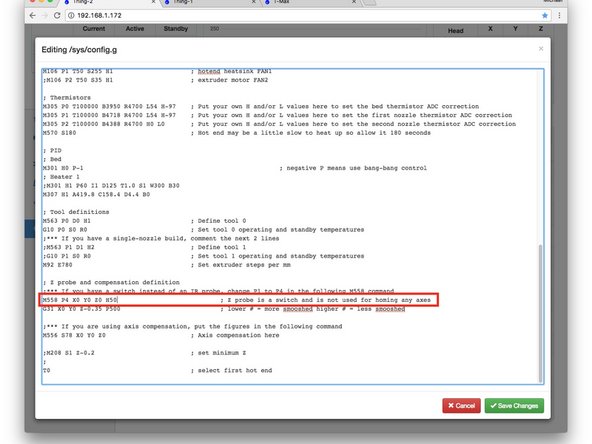Click the M305 P2 second nozzle thermistor line
This screenshot has height=444, width=592.
(x=279, y=124)
